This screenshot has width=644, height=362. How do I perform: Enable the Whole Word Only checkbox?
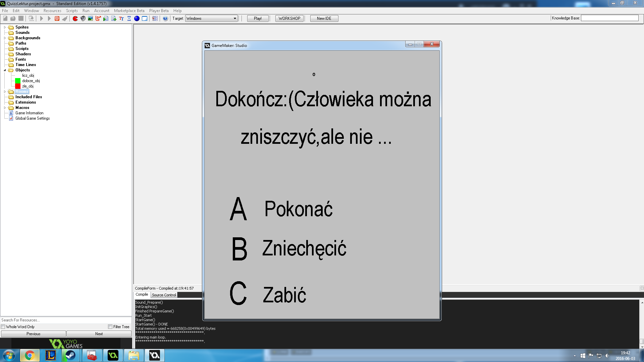coord(3,327)
